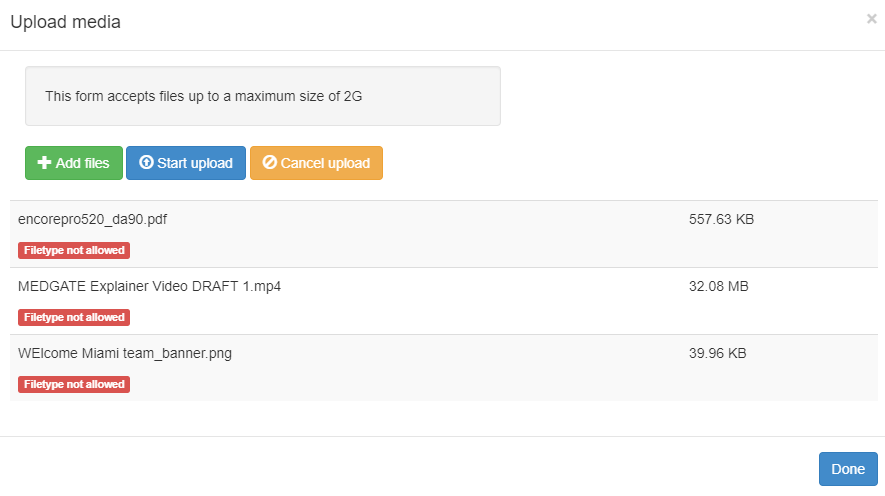Click the Filetype not allowed badge under the mp4

pos(74,318)
